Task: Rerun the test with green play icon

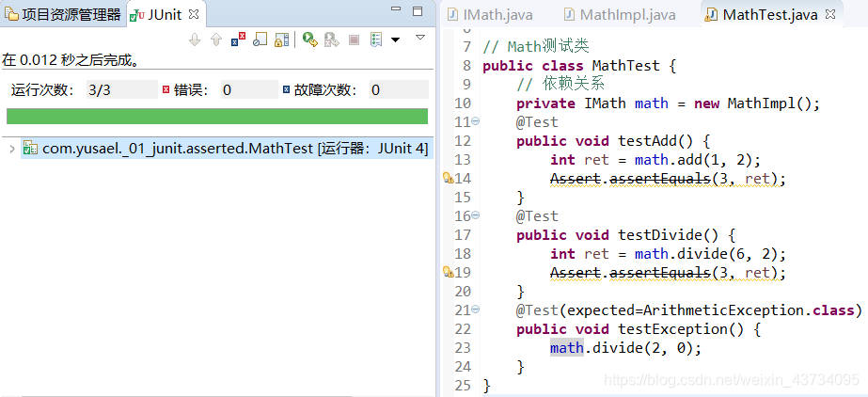Action: pyautogui.click(x=310, y=40)
